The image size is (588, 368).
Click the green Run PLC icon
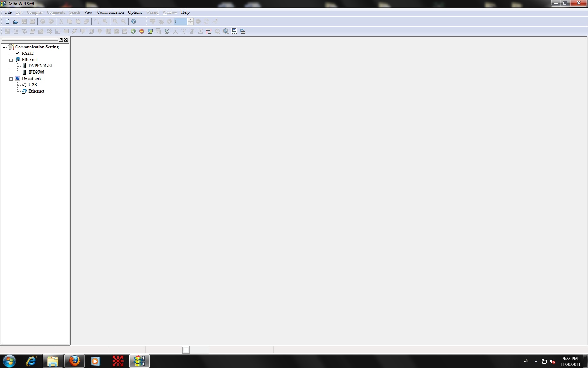pos(133,31)
